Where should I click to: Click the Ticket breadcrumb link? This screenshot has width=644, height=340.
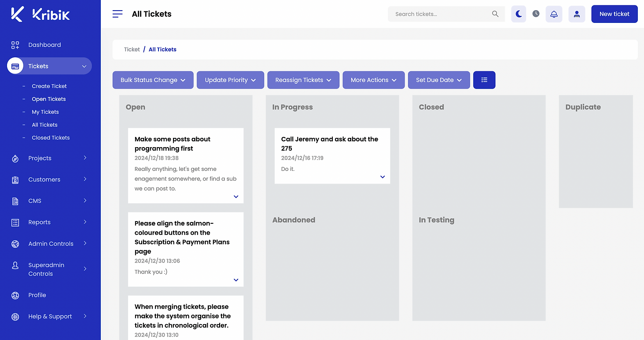pos(132,49)
